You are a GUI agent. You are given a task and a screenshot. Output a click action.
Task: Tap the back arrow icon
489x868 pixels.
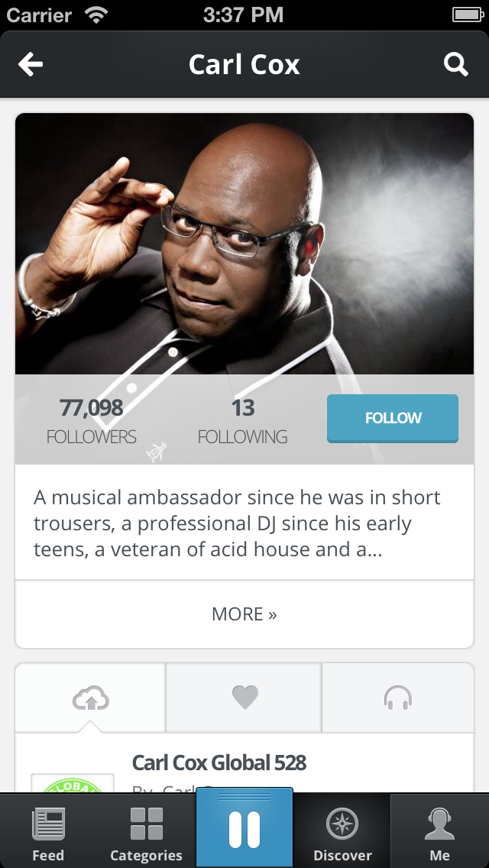(x=31, y=65)
